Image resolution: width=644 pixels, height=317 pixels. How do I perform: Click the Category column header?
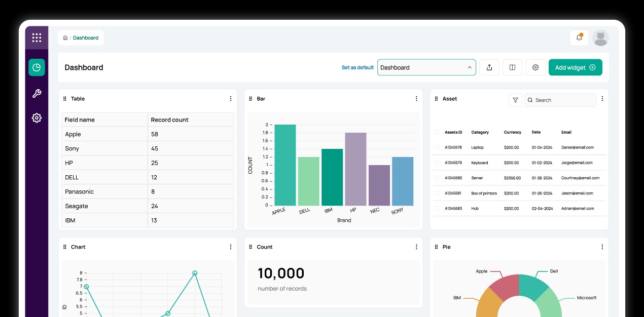click(480, 132)
